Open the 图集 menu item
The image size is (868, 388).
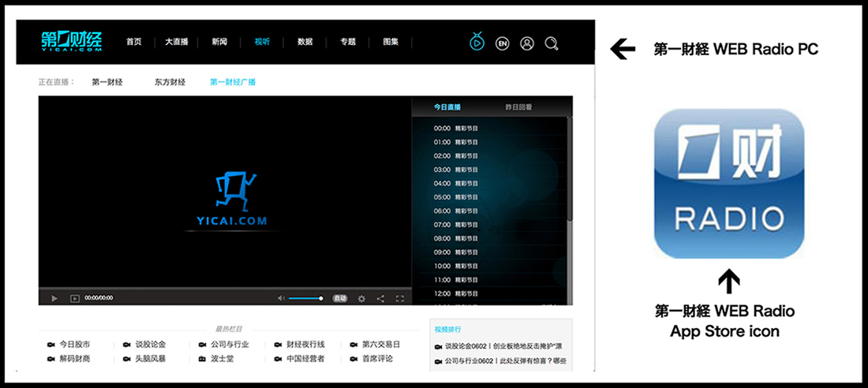coord(391,42)
